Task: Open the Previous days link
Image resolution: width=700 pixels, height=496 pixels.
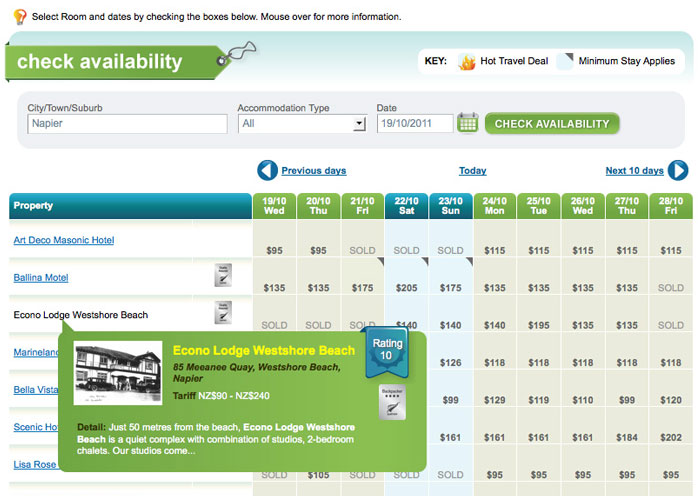Action: (313, 171)
